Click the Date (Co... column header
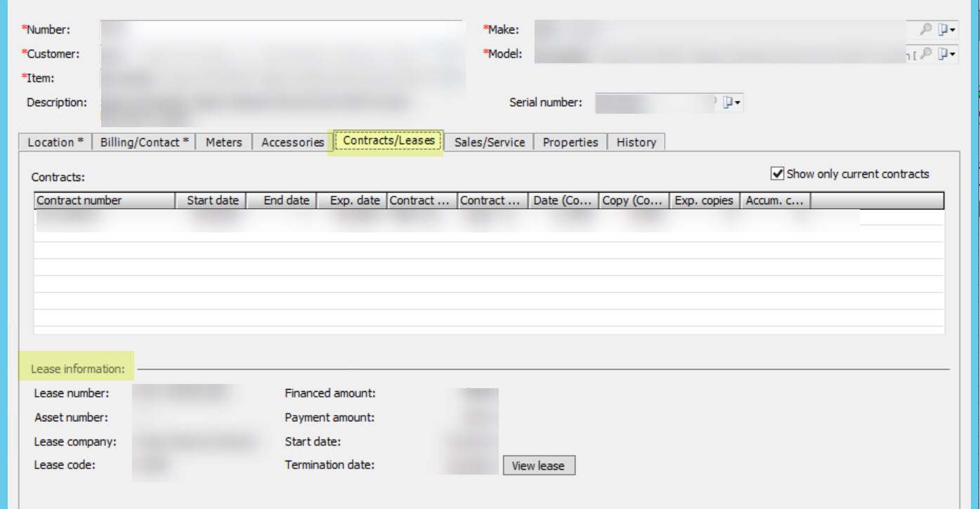 (564, 201)
